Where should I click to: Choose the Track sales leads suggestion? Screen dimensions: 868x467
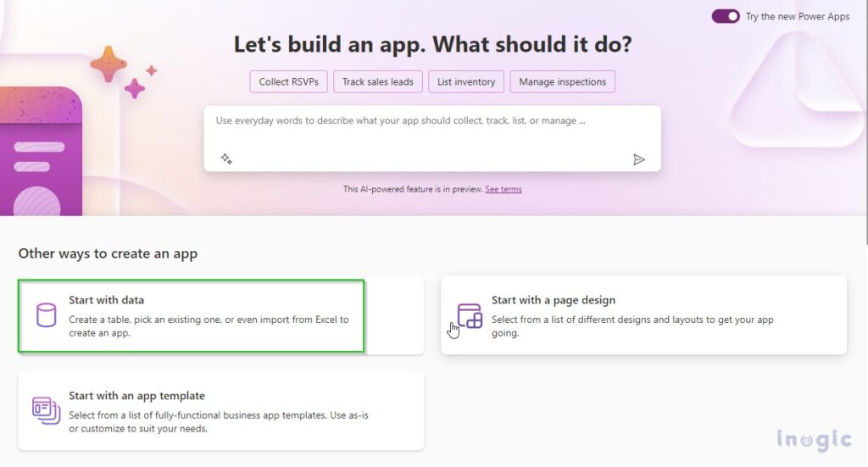(378, 82)
